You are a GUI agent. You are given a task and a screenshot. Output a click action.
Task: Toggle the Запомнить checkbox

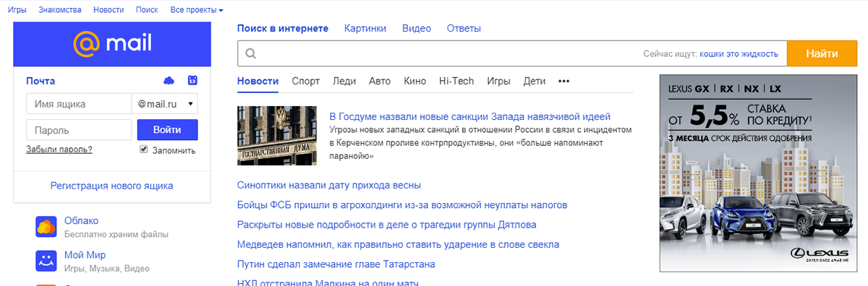pos(144,149)
